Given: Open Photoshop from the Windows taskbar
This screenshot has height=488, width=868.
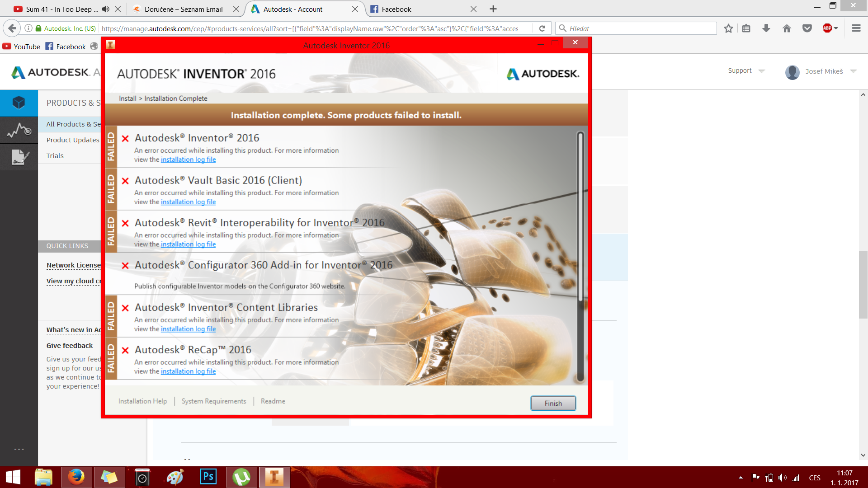Looking at the screenshot, I should click(208, 477).
